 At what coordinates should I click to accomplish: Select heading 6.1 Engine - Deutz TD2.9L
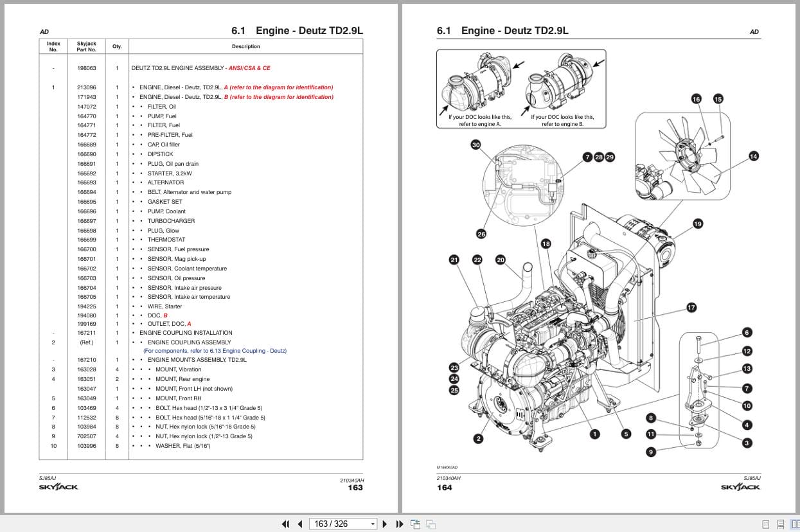(x=297, y=30)
